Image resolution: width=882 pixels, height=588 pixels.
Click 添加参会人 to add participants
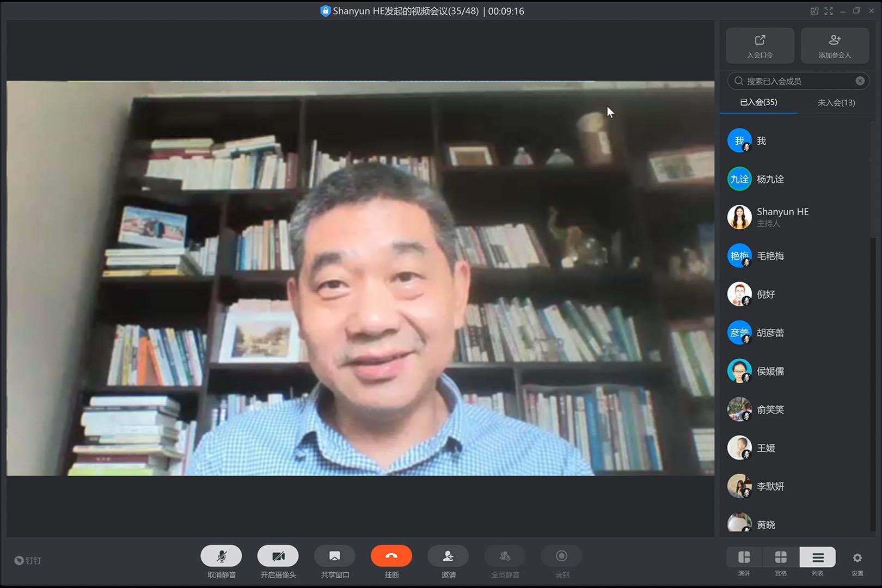[x=834, y=46]
